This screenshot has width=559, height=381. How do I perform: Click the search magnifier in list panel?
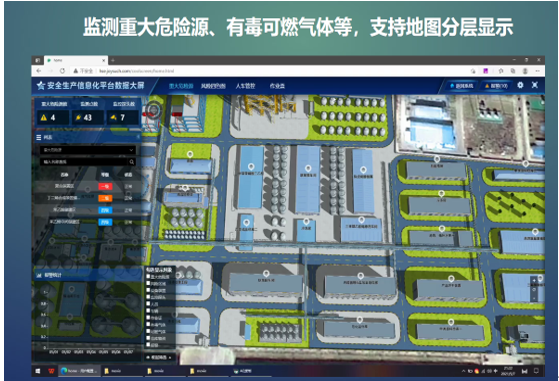132,162
